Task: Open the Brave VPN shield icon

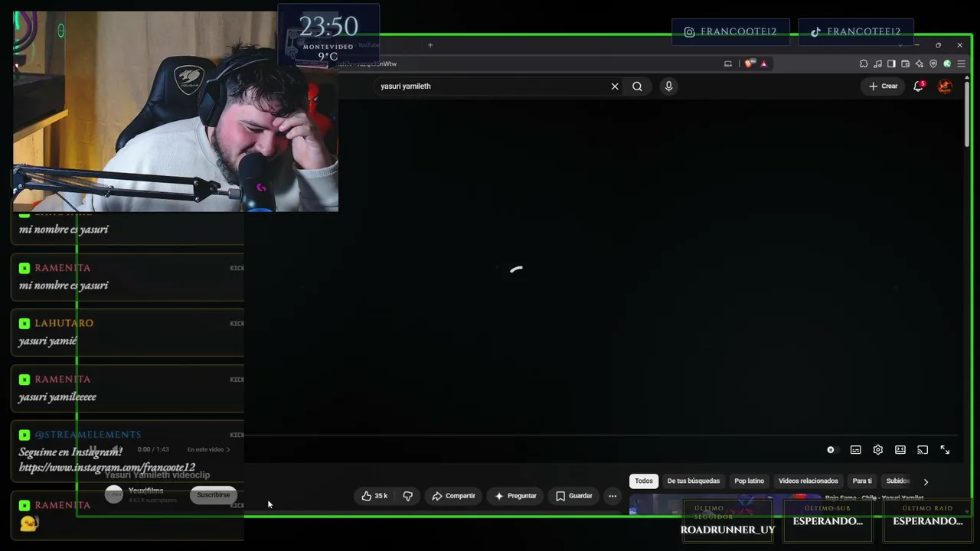Action: (x=933, y=64)
